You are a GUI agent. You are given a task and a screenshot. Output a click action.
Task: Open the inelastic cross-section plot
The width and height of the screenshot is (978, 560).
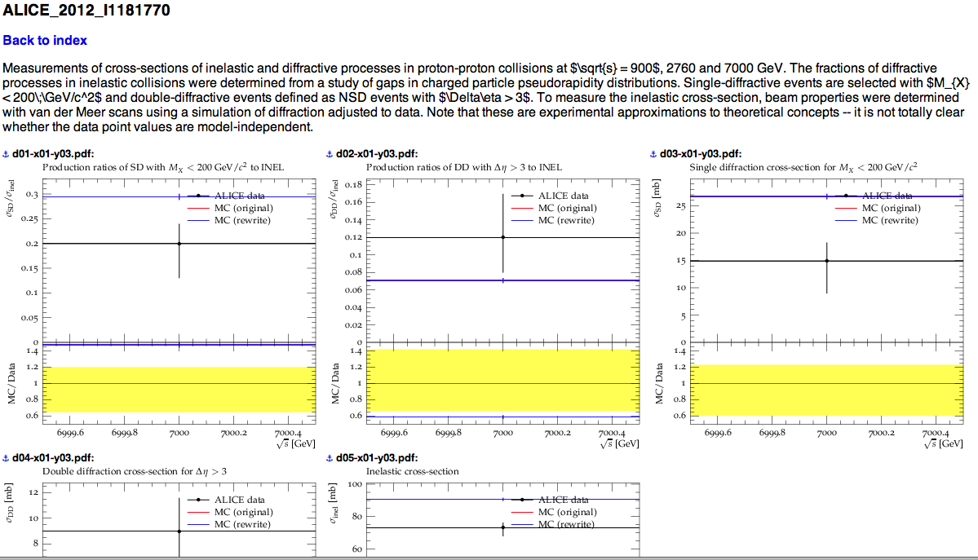[x=484, y=511]
